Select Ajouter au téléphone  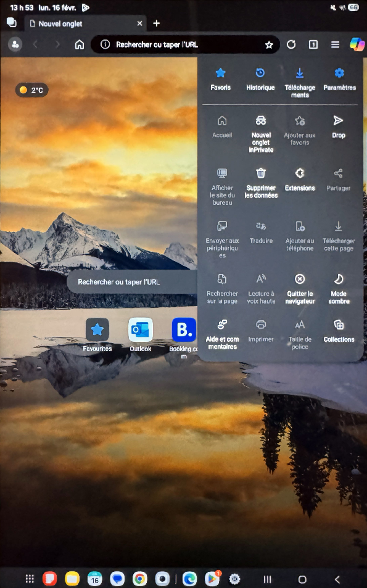coord(300,236)
